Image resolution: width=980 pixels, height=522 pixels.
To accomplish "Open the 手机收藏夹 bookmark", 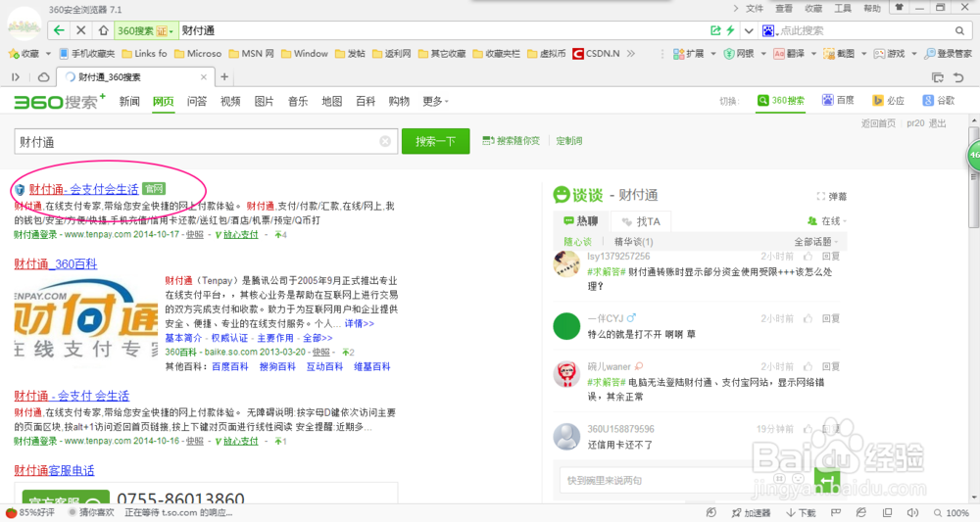I will [87, 54].
